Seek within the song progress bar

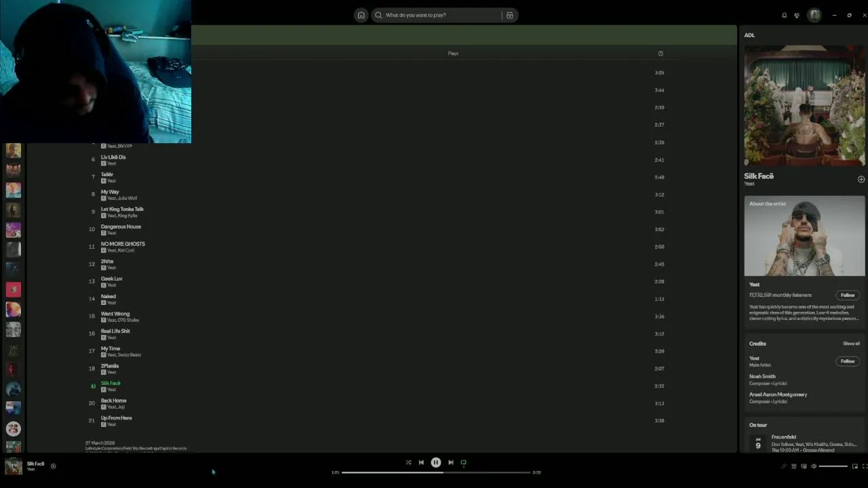pyautogui.click(x=435, y=472)
